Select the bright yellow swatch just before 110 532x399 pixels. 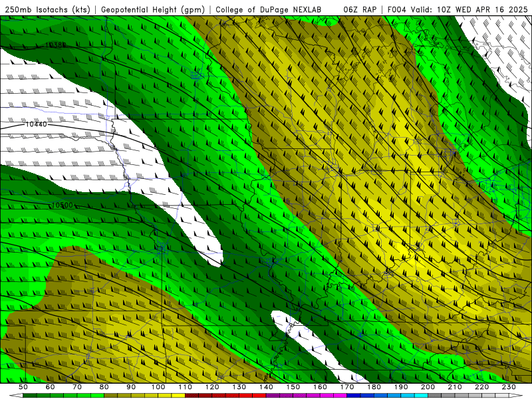(x=178, y=395)
